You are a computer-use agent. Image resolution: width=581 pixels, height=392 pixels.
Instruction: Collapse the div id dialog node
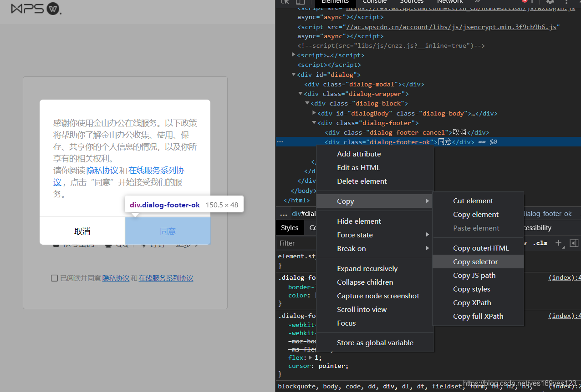coord(294,75)
